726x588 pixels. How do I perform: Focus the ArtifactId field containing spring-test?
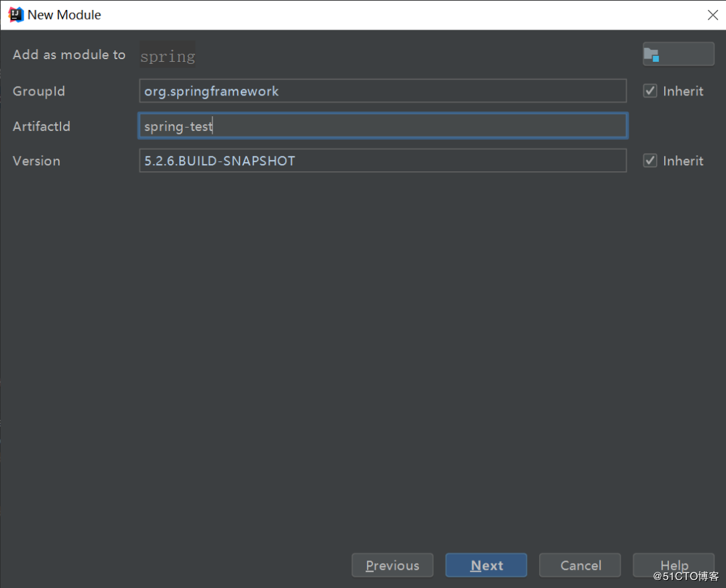pyautogui.click(x=383, y=126)
